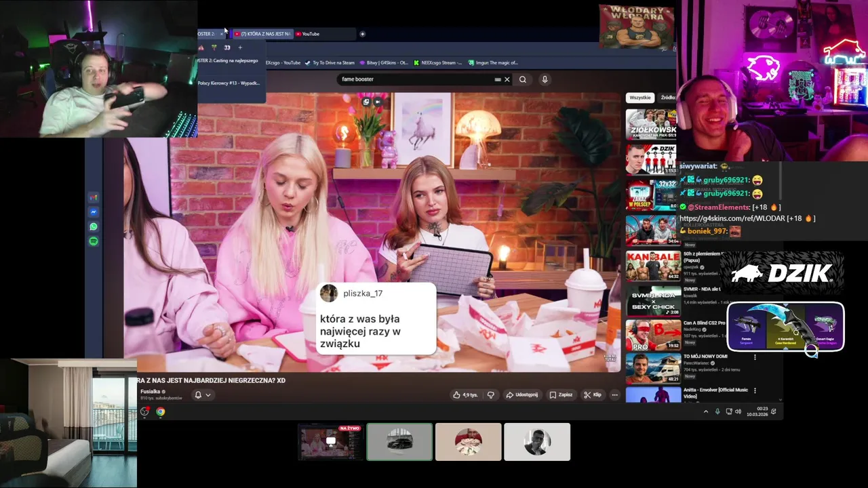Open the KANIBALE 44:32 video thumbnail
868x488 pixels.
click(x=652, y=266)
